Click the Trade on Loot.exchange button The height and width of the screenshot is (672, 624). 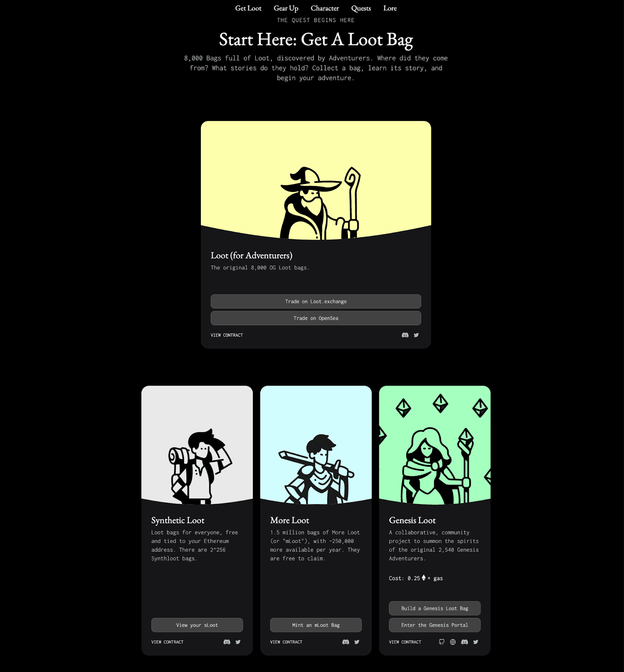point(316,302)
